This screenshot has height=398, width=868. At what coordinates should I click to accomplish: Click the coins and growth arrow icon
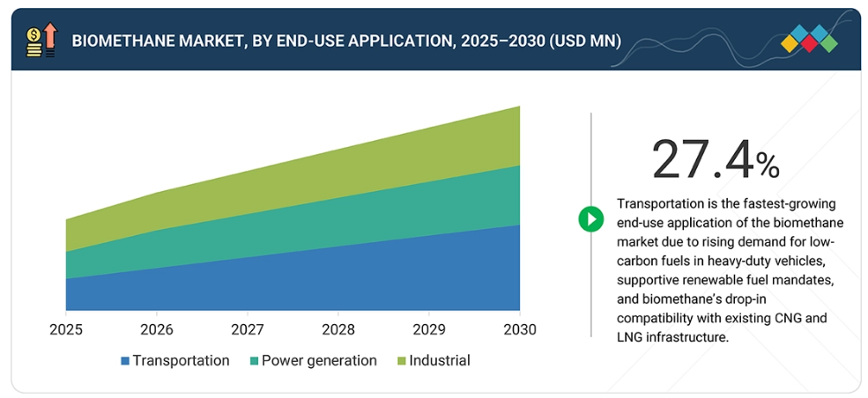[x=41, y=41]
